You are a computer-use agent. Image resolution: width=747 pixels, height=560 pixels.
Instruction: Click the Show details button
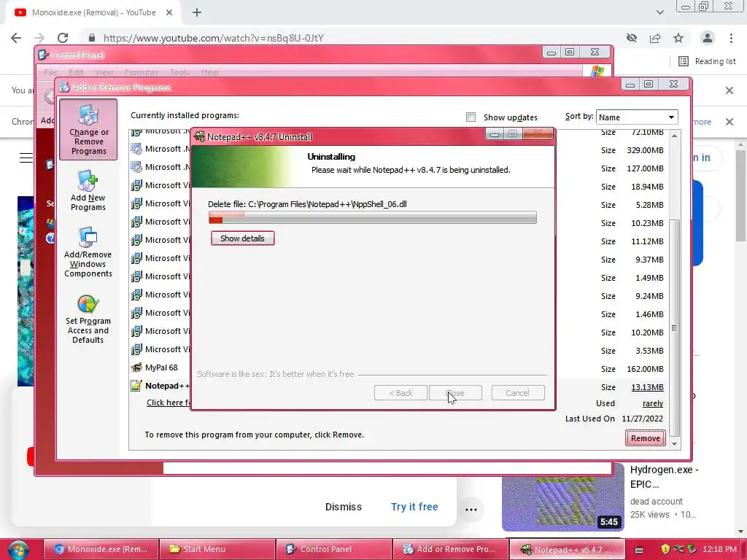(242, 238)
